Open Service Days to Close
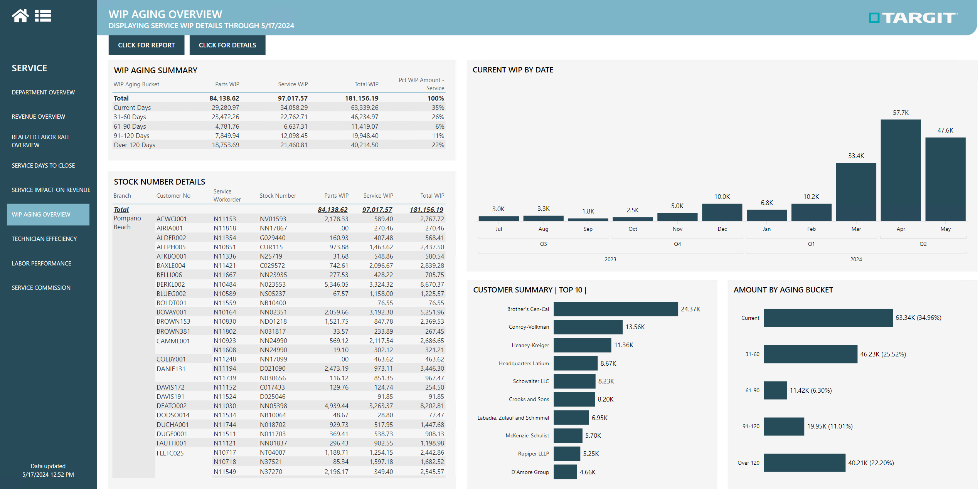This screenshot has height=489, width=980. pyautogui.click(x=43, y=165)
